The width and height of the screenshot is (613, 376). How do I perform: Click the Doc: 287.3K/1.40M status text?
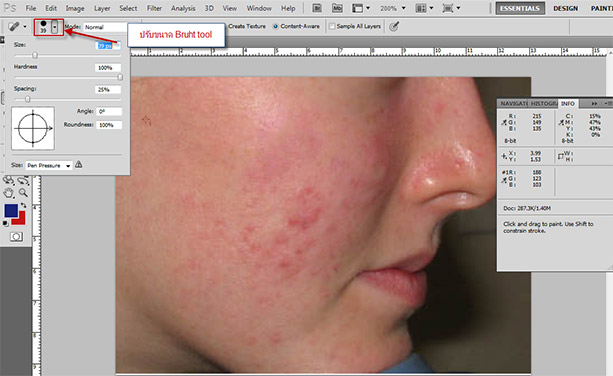click(x=527, y=208)
